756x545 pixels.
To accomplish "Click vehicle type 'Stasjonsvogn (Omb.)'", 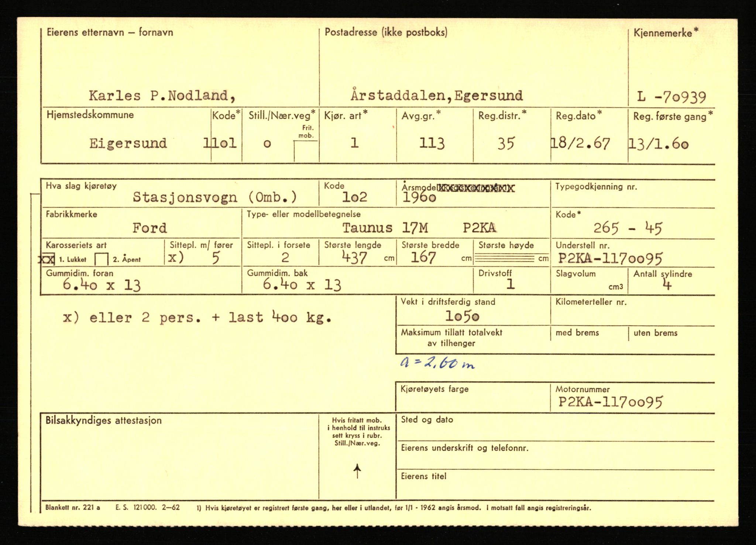I will coord(215,197).
